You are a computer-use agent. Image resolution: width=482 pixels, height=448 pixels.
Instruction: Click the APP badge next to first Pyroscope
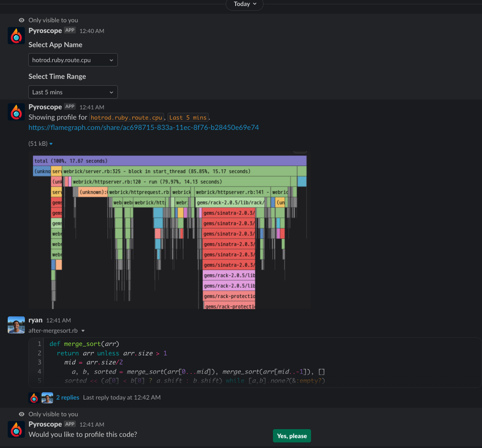70,30
